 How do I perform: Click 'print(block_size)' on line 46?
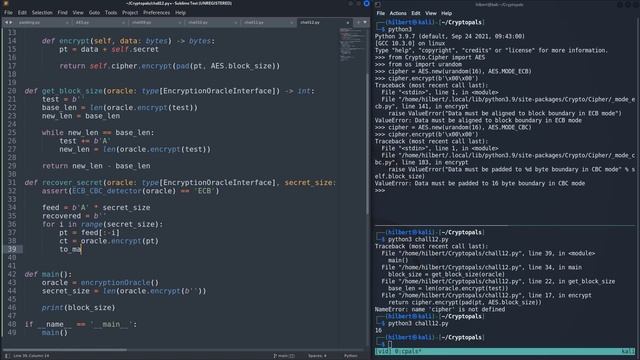click(78, 308)
